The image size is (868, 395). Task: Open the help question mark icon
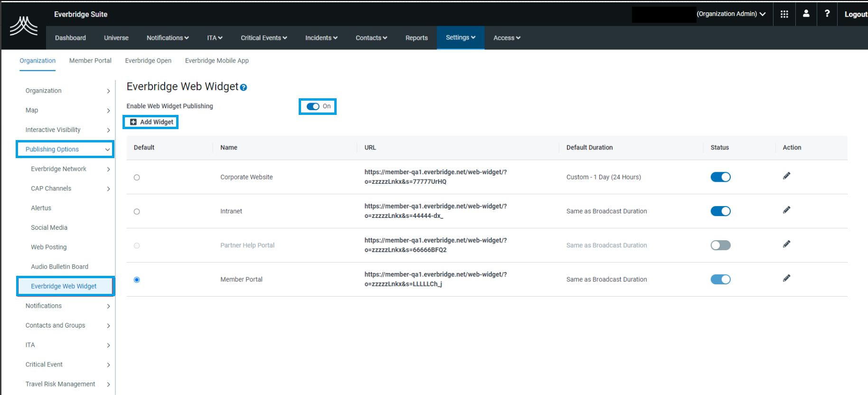point(827,14)
